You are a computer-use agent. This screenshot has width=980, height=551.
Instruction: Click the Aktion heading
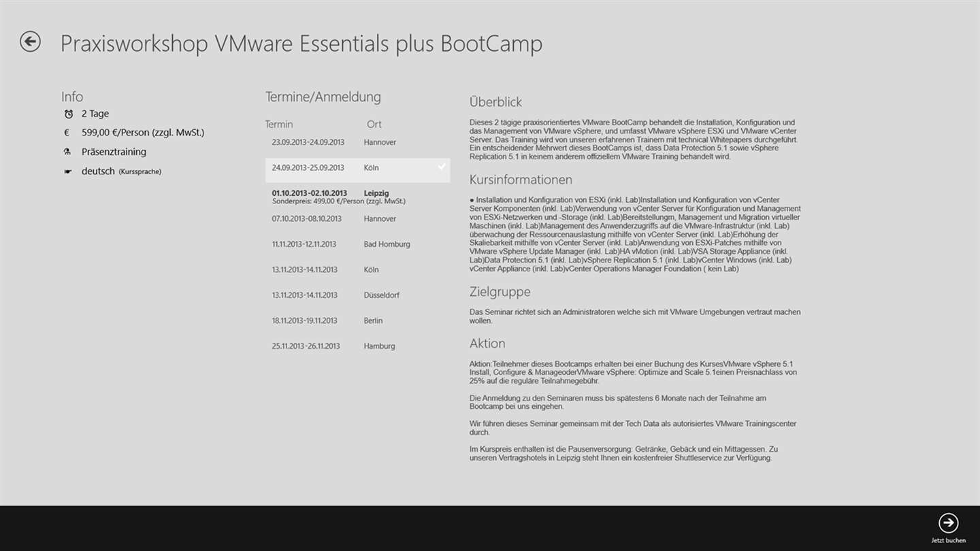487,343
